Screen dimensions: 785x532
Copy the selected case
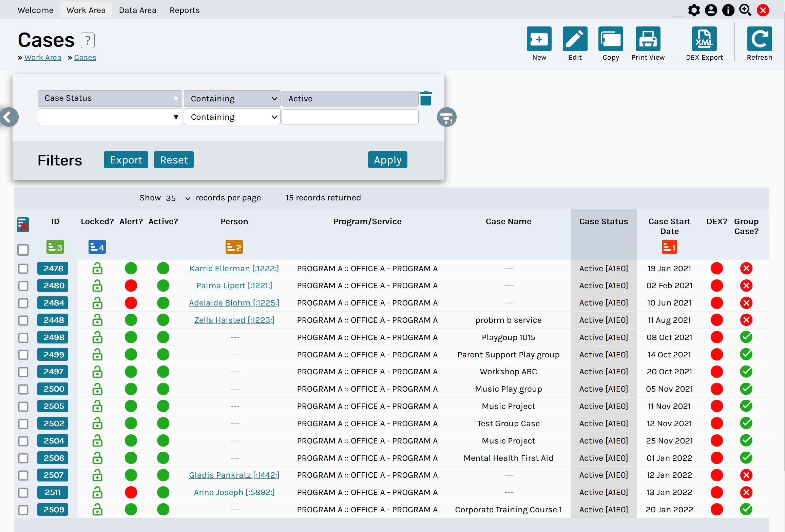click(x=610, y=38)
